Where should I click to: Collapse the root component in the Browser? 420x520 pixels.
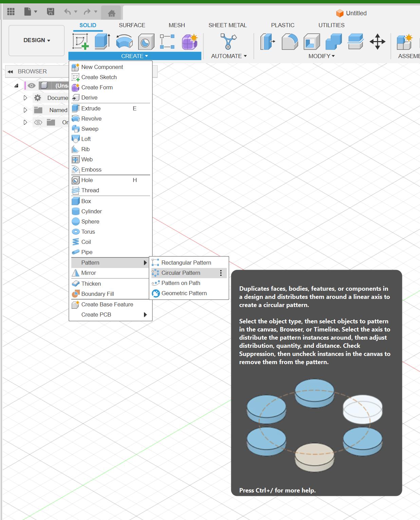[16, 85]
